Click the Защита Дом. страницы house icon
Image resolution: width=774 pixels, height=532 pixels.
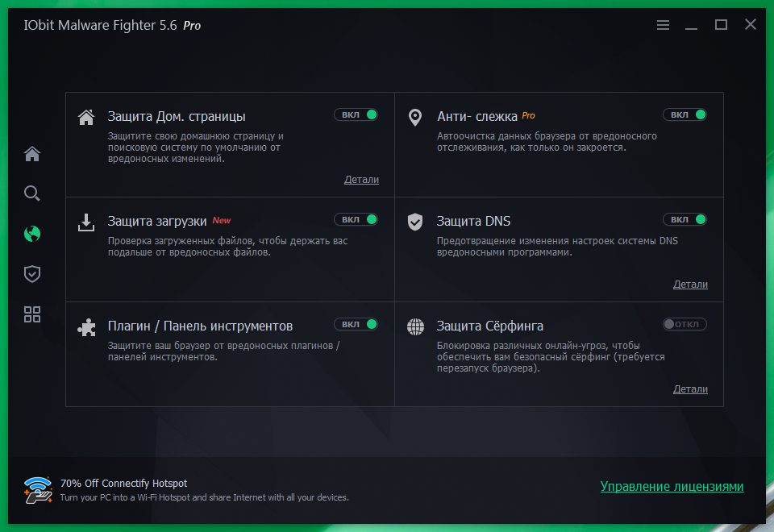(x=86, y=117)
